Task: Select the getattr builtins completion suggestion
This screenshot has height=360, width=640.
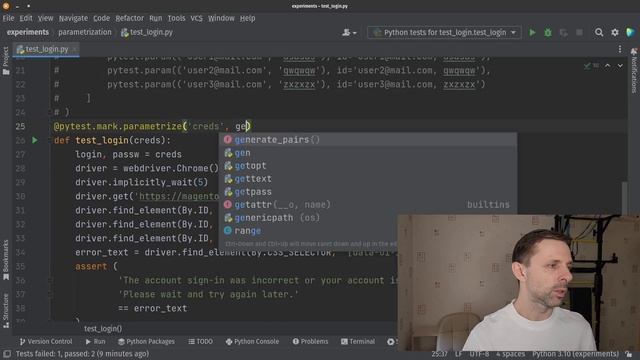Action: (368, 204)
